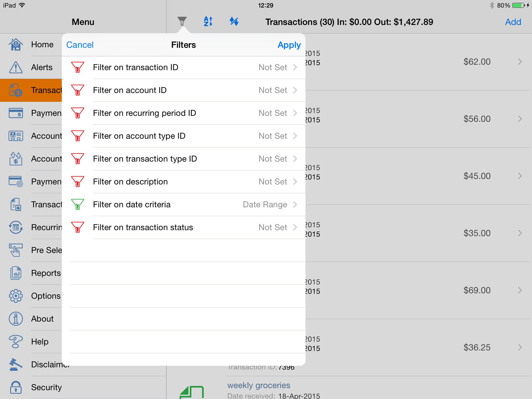Open Recurring item in side menu
532x399 pixels.
point(46,227)
